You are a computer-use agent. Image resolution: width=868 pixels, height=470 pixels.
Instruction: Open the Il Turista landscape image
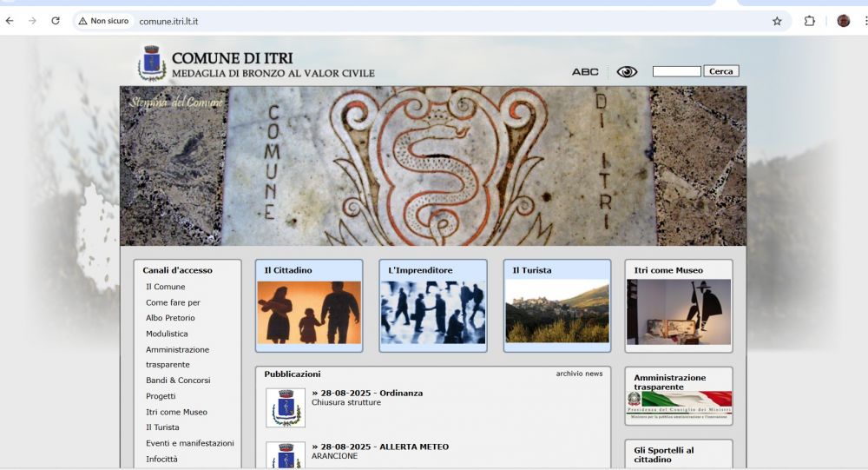pyautogui.click(x=557, y=311)
